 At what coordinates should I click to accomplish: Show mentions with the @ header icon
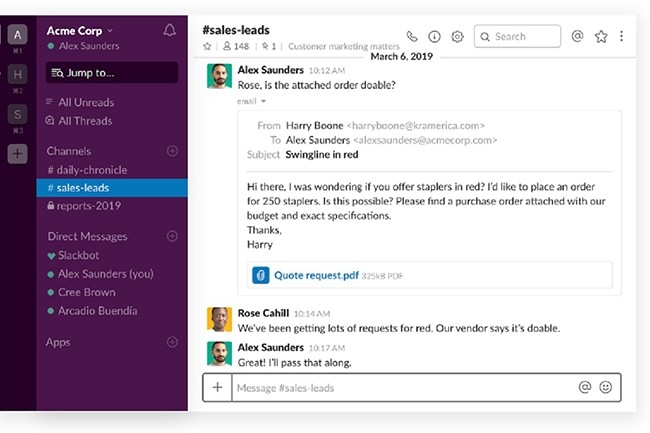[x=577, y=37]
